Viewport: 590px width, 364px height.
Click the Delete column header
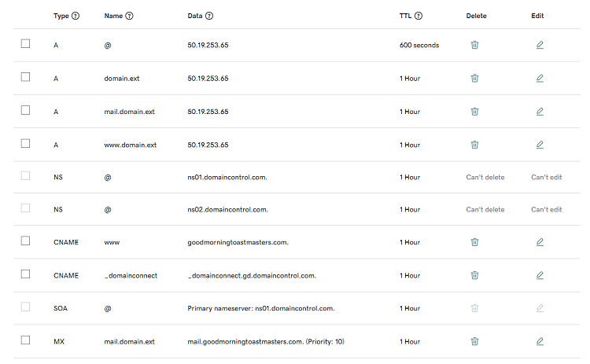click(476, 16)
